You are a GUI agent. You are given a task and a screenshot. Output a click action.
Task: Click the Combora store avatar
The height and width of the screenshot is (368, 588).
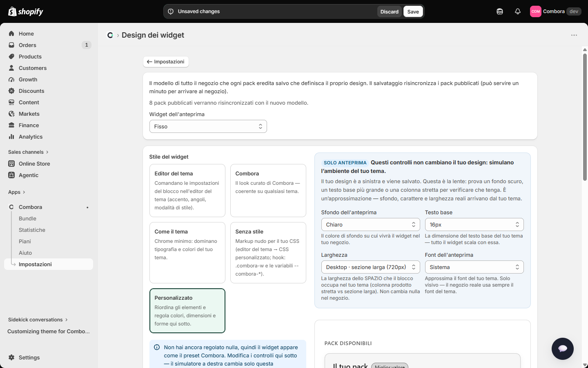coord(536,11)
